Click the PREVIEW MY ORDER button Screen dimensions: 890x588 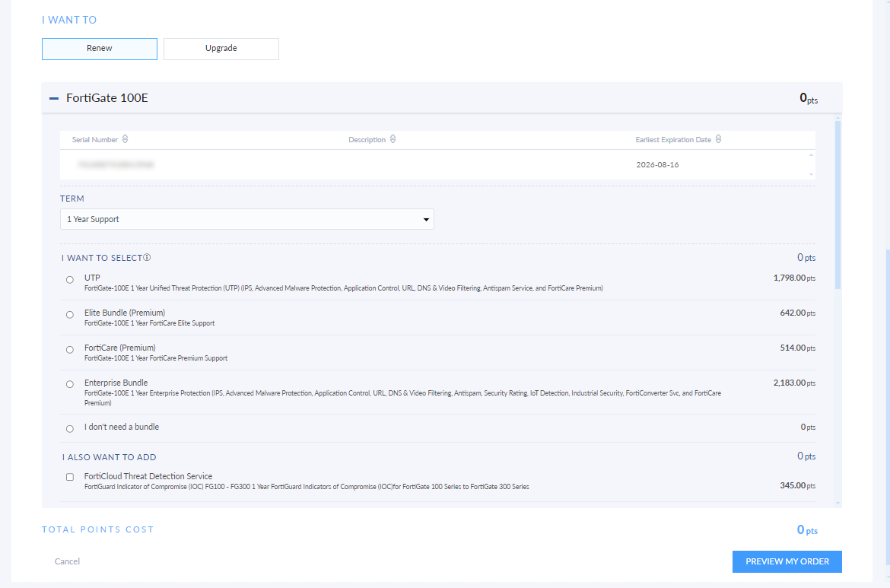tap(787, 561)
